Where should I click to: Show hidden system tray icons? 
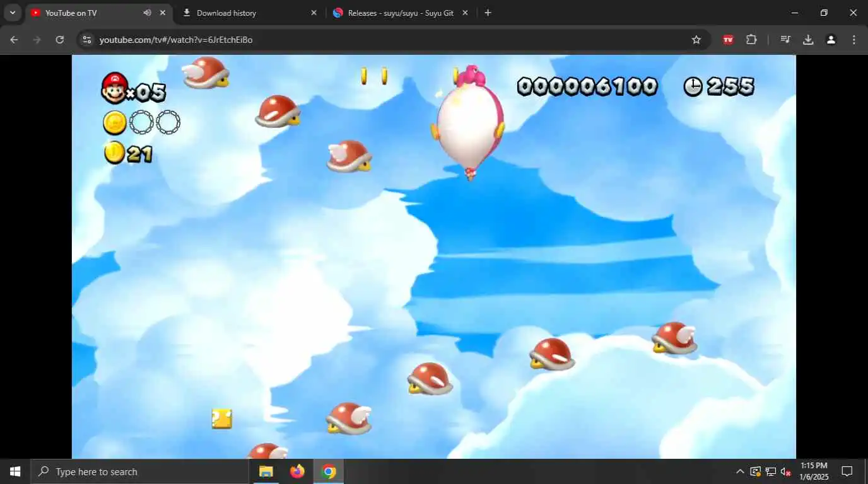[740, 471]
